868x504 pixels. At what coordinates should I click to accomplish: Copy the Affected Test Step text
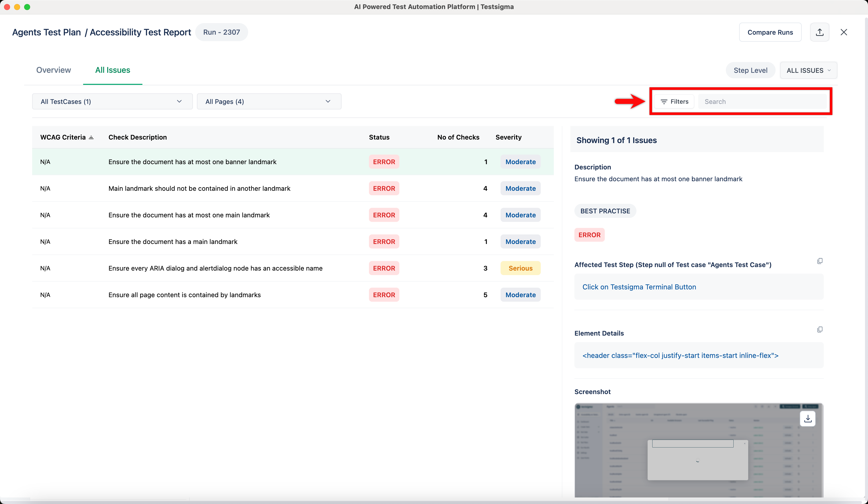point(820,261)
